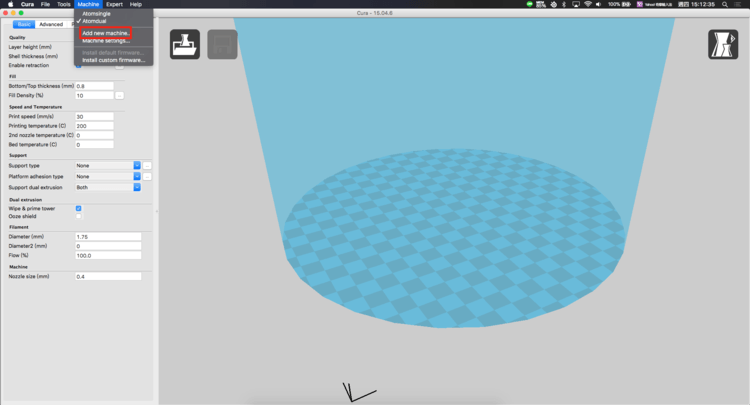
Task: Click the Fill Density field
Action: tap(94, 96)
